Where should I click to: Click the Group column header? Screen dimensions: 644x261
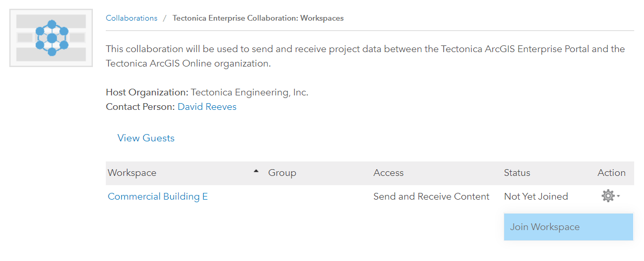(x=282, y=173)
